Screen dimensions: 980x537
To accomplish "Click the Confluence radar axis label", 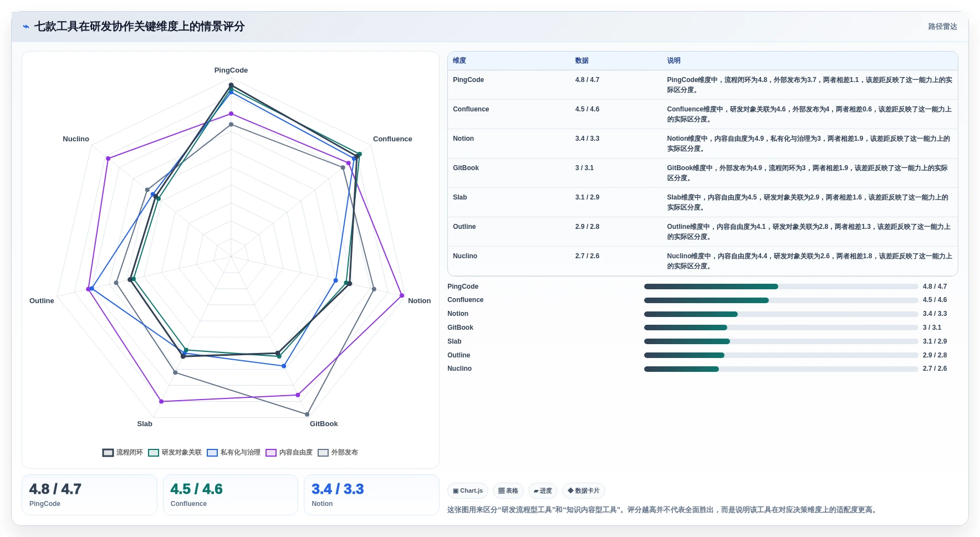I will pyautogui.click(x=392, y=139).
